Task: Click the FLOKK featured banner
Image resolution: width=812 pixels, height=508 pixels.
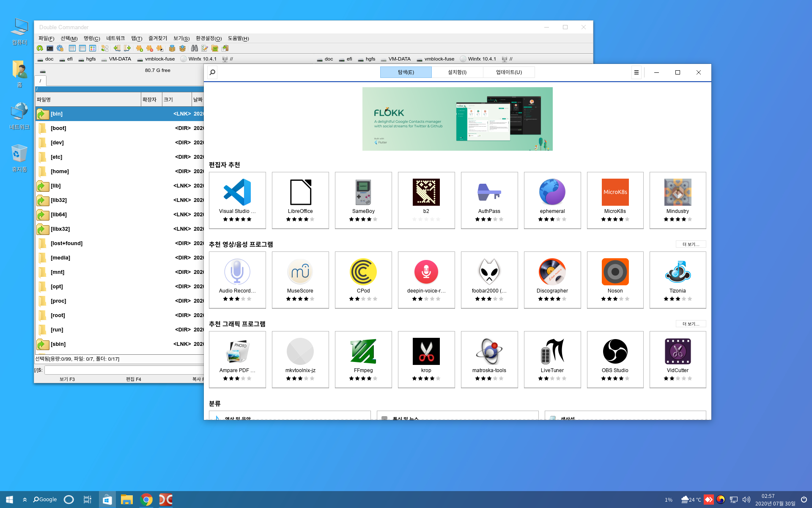Action: (457, 119)
